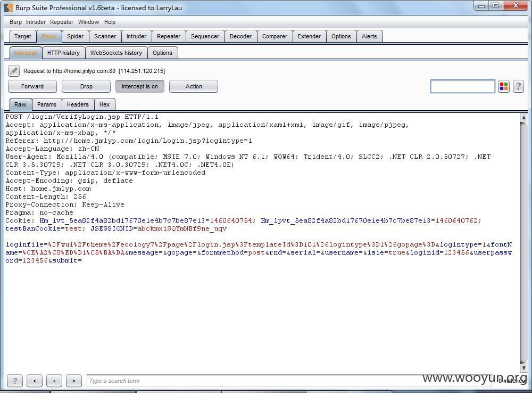Click the Referer header line
This screenshot has height=393, width=532.
[x=129, y=141]
